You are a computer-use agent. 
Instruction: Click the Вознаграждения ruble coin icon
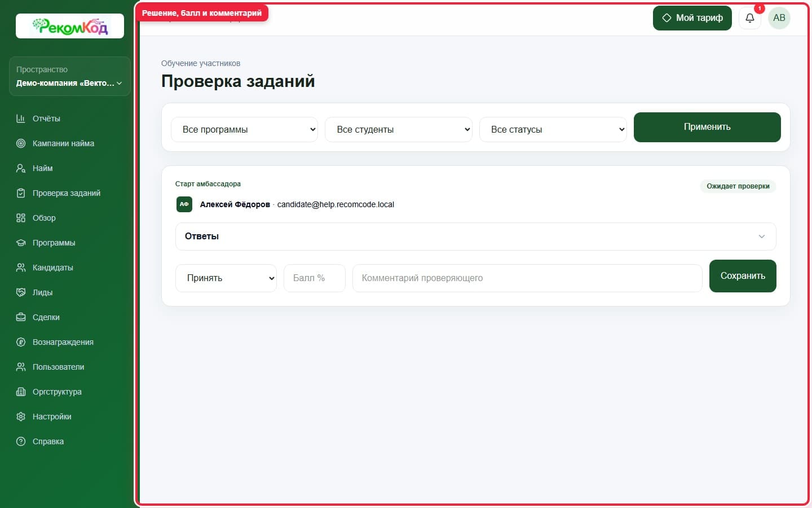[x=21, y=342]
